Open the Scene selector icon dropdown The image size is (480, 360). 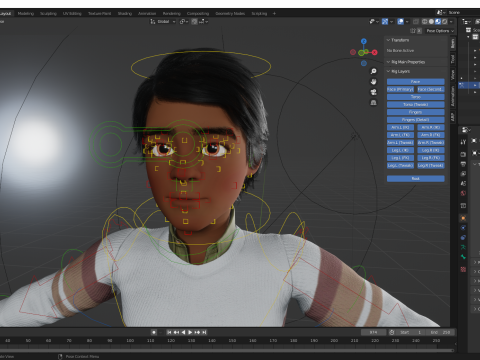[441, 13]
